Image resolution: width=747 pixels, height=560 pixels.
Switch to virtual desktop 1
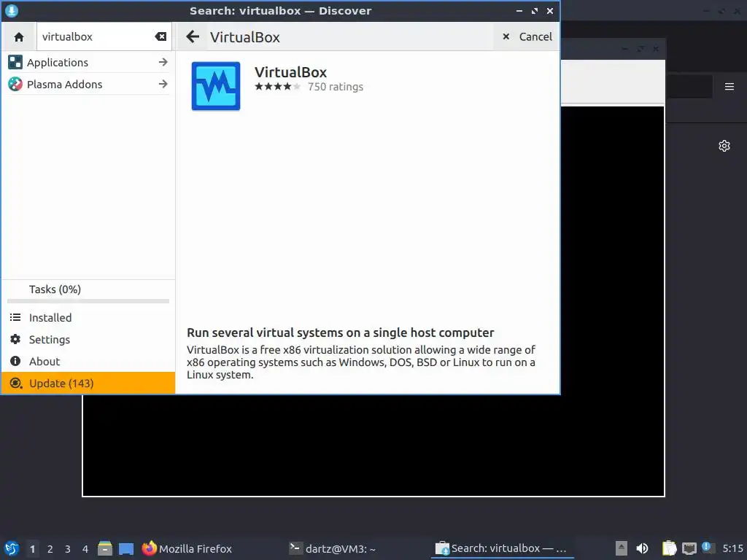click(32, 549)
